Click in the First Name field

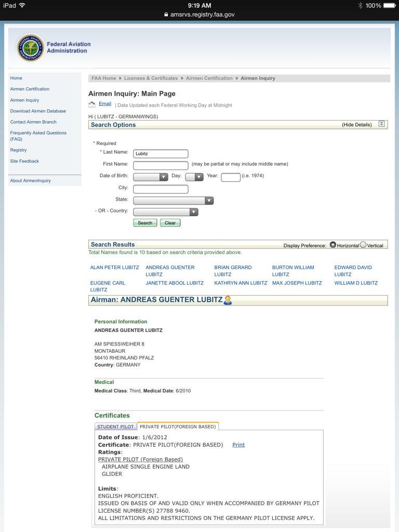[161, 165]
